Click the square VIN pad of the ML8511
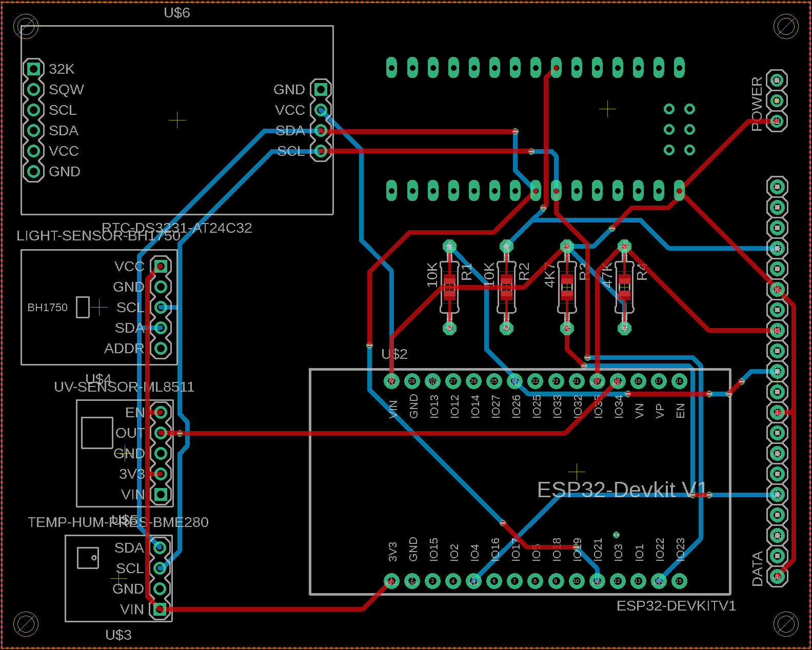Viewport: 812px width, 650px height. [161, 494]
